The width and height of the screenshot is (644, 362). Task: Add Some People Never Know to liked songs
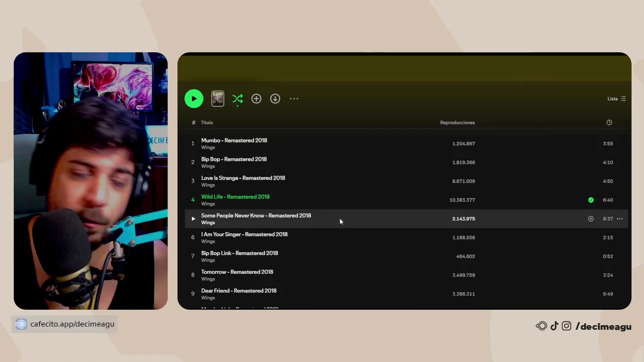pyautogui.click(x=591, y=219)
